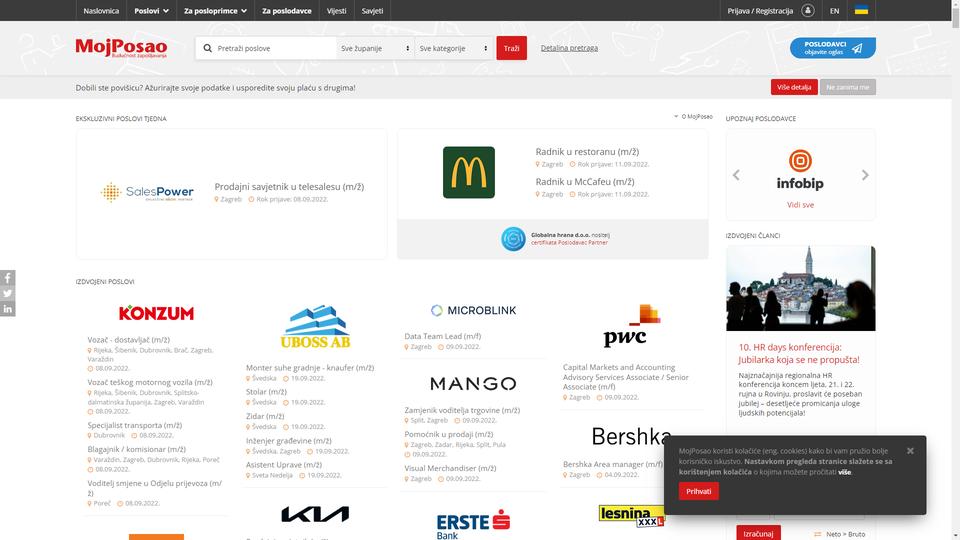The width and height of the screenshot is (960, 540).
Task: Open Visual Merchandiser job listing
Action: [450, 468]
